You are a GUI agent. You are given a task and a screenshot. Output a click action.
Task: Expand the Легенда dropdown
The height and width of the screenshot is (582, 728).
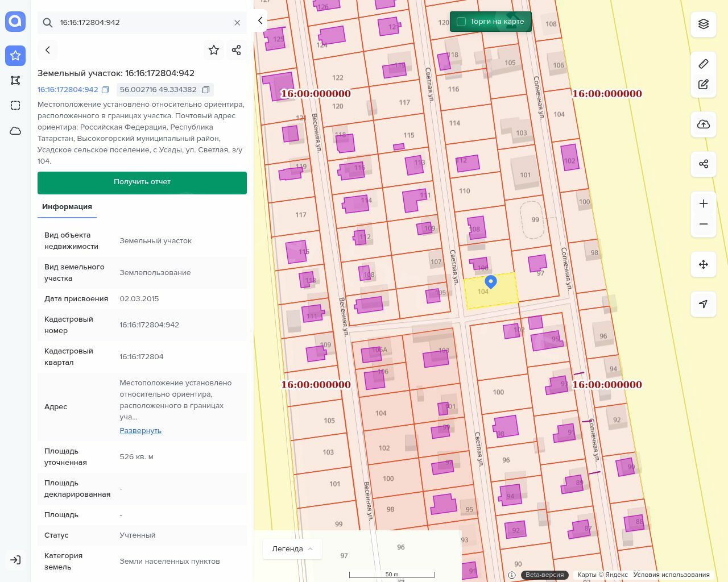[x=292, y=548]
